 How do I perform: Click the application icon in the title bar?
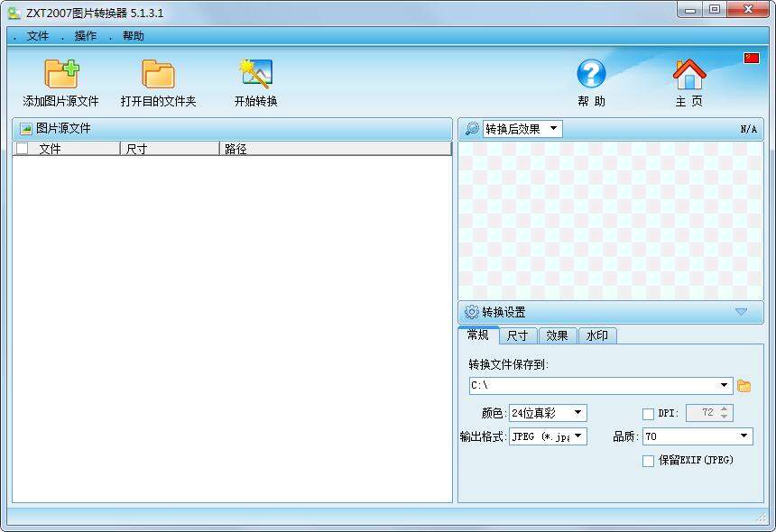coord(12,12)
